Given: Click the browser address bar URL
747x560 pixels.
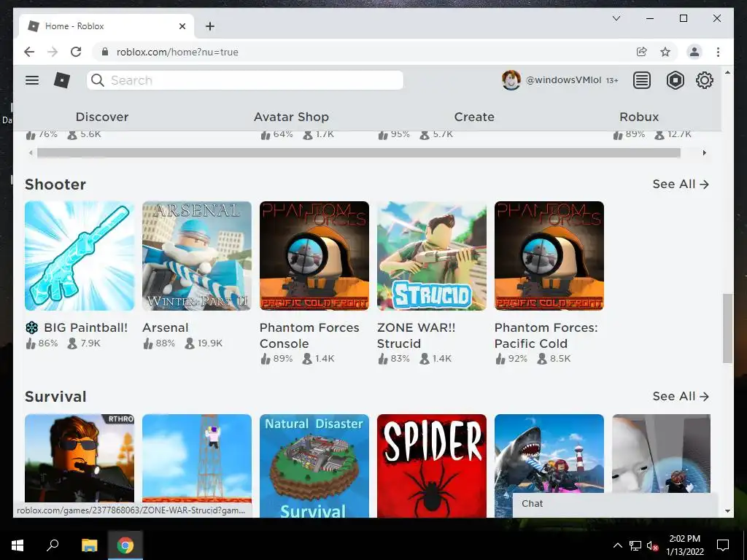Looking at the screenshot, I should coord(177,52).
